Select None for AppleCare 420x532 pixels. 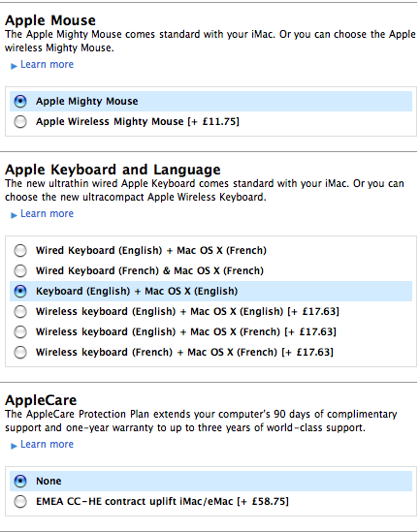point(20,481)
